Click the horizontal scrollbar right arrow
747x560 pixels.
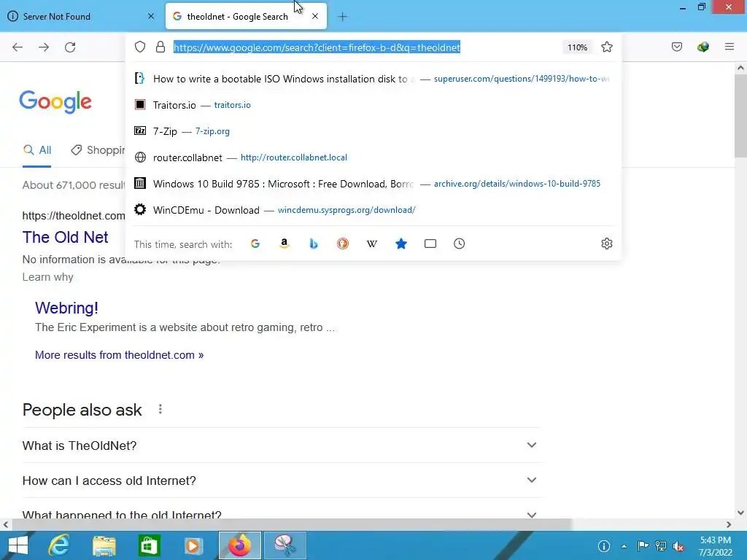(x=729, y=525)
